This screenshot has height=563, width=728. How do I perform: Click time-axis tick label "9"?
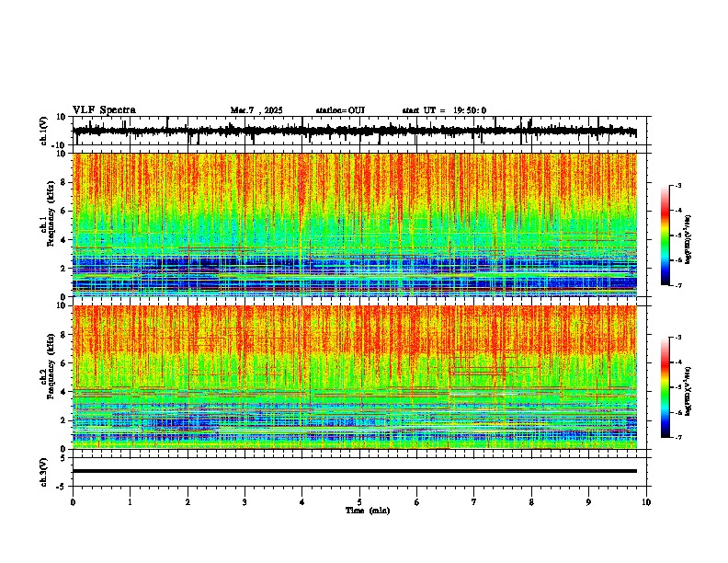pyautogui.click(x=588, y=502)
